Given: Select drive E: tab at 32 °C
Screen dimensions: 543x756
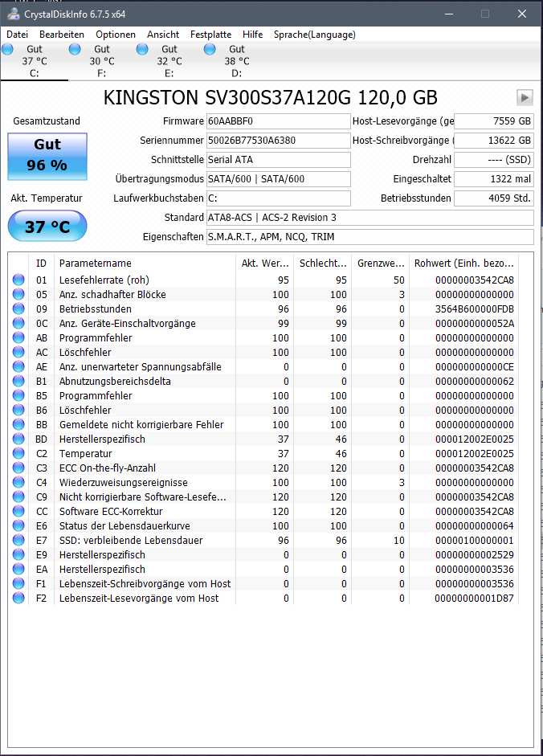Looking at the screenshot, I should click(x=169, y=61).
